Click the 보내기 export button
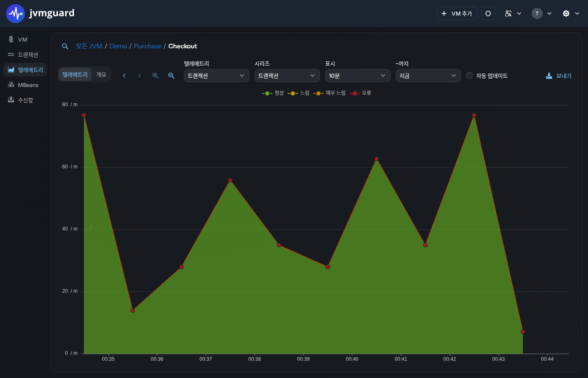Viewport: 588px width, 378px height. [x=559, y=76]
